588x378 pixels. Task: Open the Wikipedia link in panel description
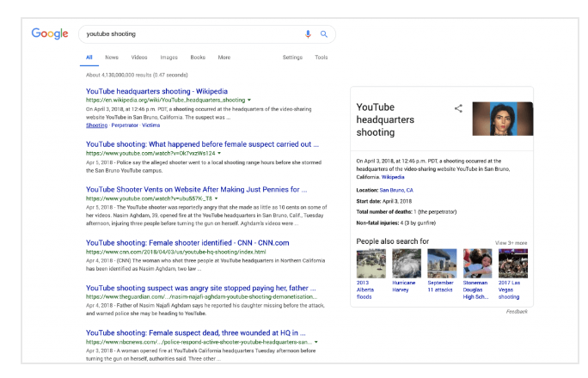click(393, 177)
